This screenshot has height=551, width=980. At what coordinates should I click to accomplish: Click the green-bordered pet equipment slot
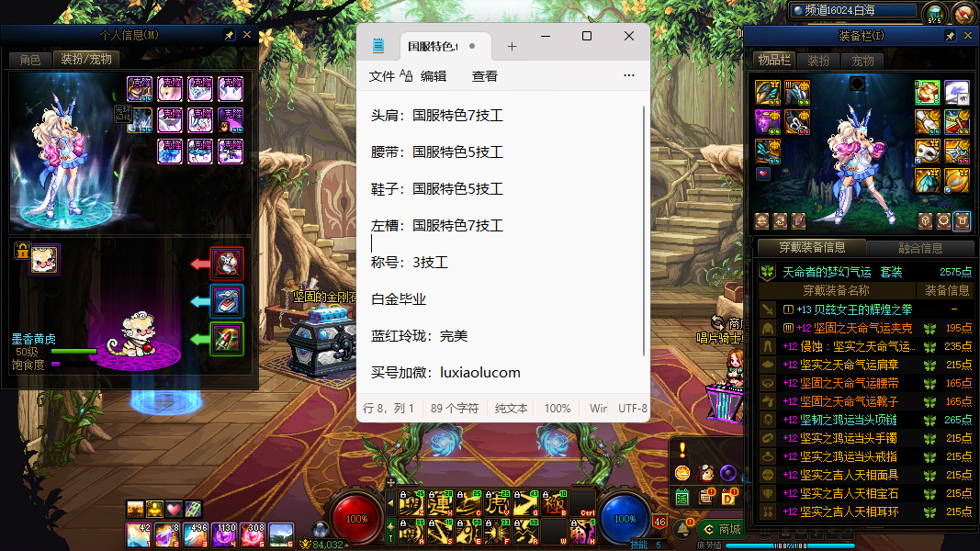[x=227, y=338]
